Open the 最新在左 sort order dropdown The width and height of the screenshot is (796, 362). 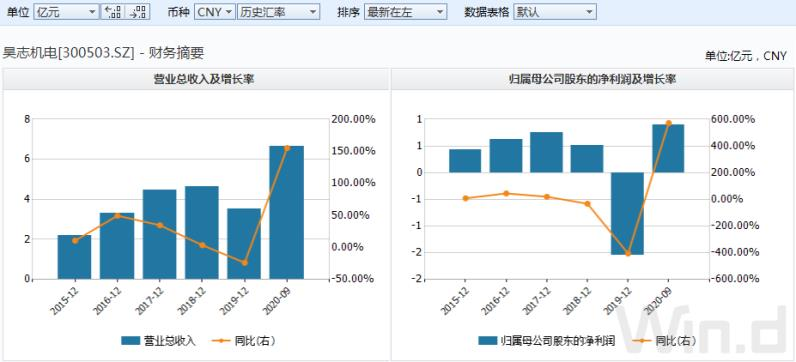click(406, 12)
